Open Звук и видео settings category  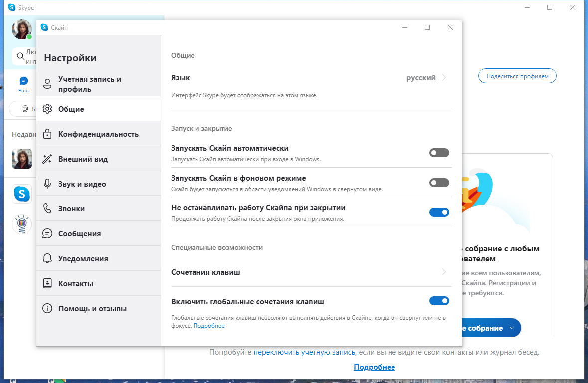click(x=99, y=184)
